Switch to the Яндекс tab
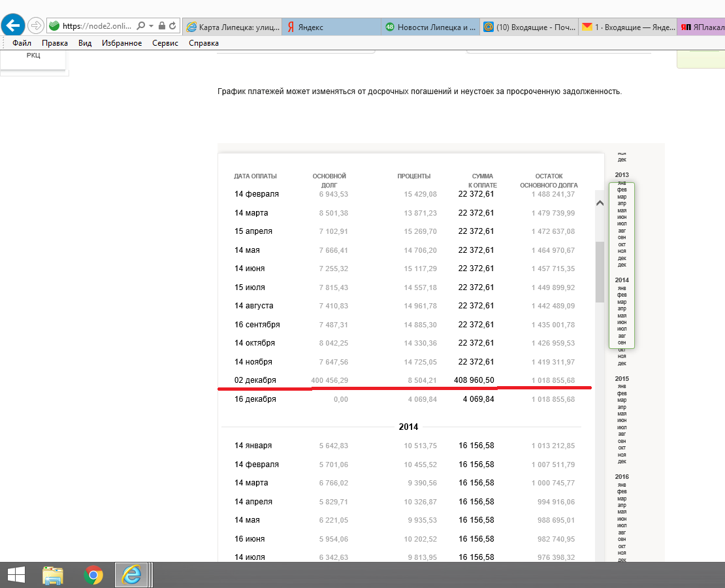This screenshot has height=588, width=725. pyautogui.click(x=330, y=27)
